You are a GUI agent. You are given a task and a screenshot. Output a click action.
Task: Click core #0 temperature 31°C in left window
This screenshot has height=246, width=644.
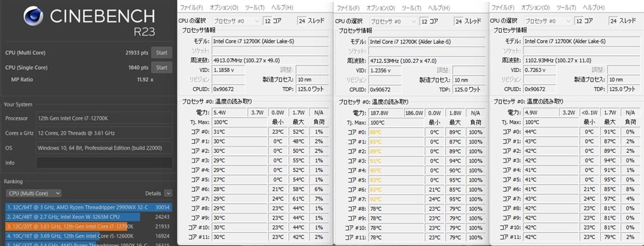tap(240, 131)
